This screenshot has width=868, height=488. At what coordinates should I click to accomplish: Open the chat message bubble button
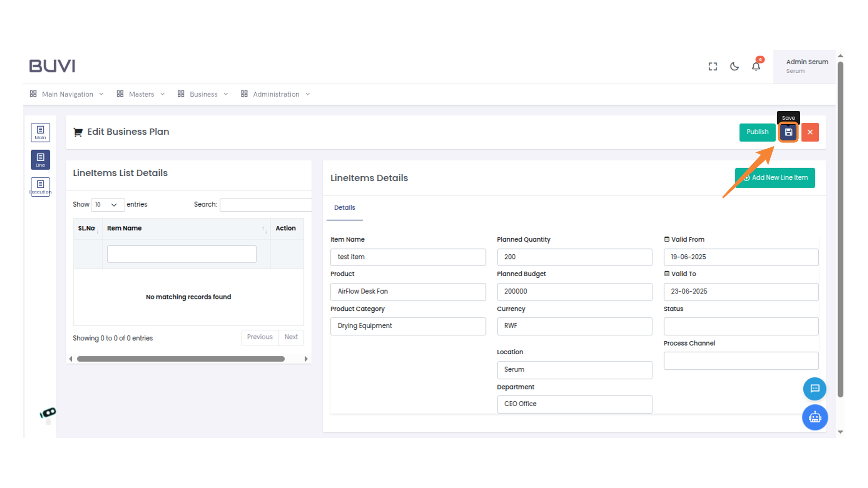(x=815, y=389)
